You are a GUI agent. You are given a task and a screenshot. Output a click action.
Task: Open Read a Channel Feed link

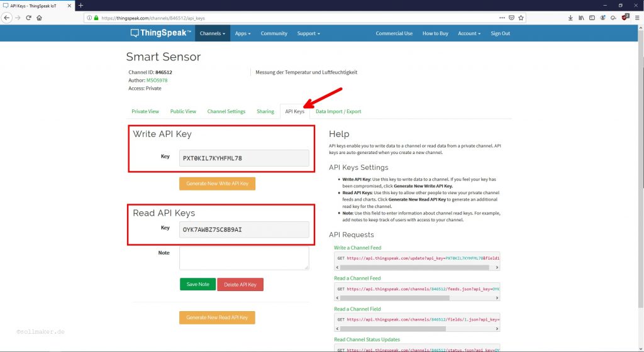(x=357, y=278)
